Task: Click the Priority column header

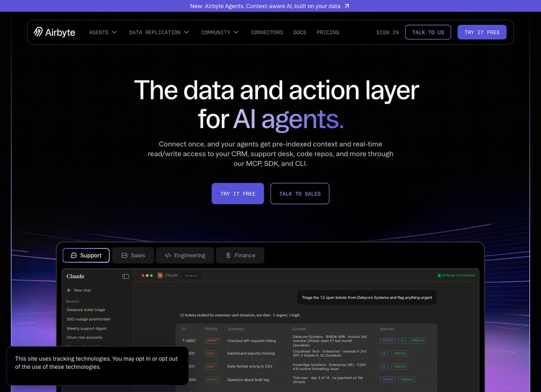Action: click(211, 329)
